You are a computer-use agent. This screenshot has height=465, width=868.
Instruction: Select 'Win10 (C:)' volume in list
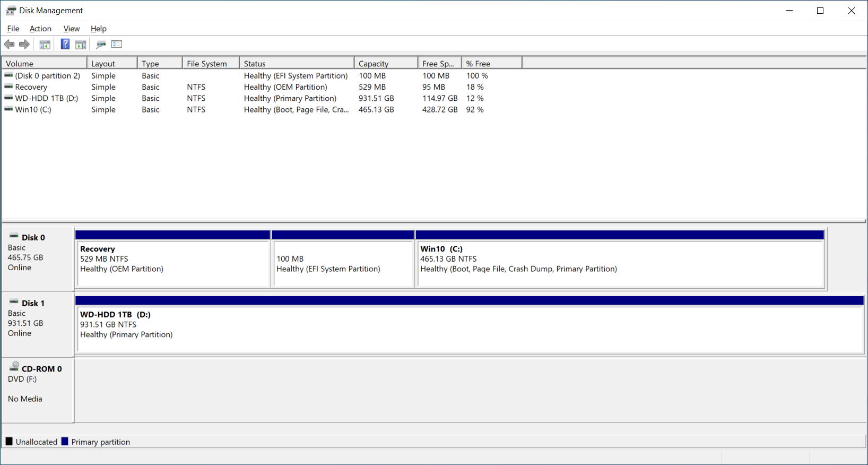pos(33,109)
